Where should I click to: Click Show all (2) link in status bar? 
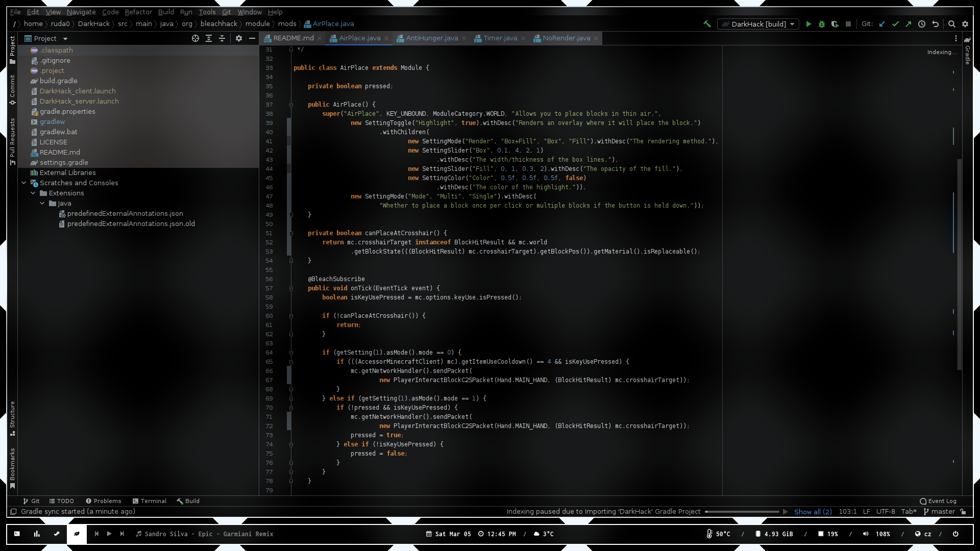pyautogui.click(x=813, y=512)
